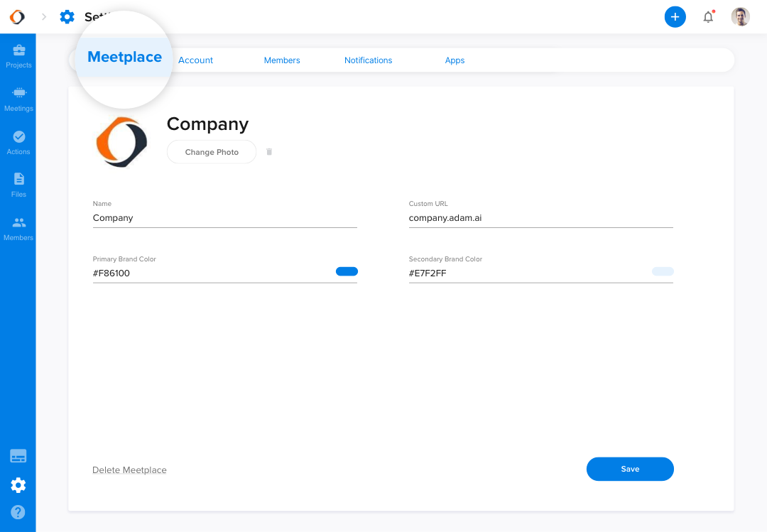Image resolution: width=767 pixels, height=532 pixels.
Task: Delete company photo with trash icon
Action: tap(269, 152)
